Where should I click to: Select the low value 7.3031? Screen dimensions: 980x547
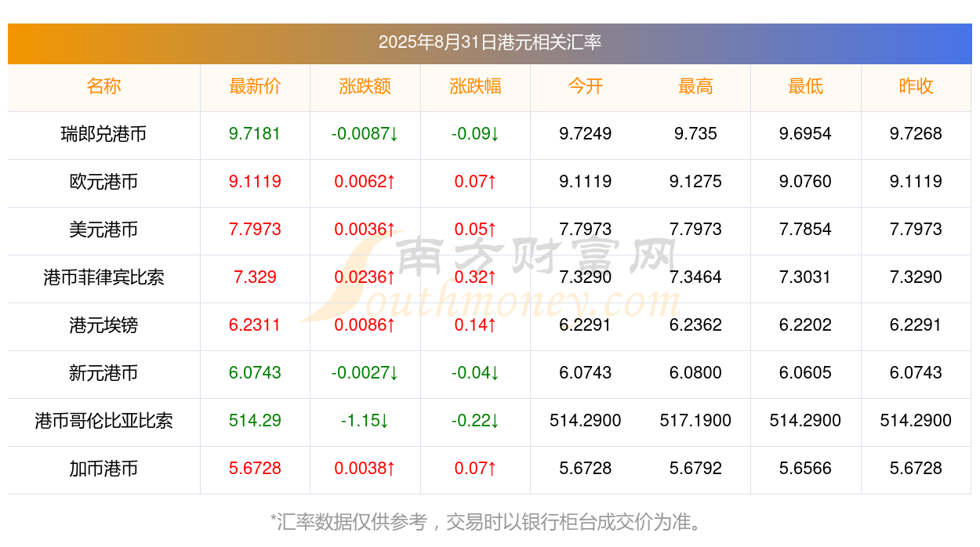pyautogui.click(x=806, y=277)
